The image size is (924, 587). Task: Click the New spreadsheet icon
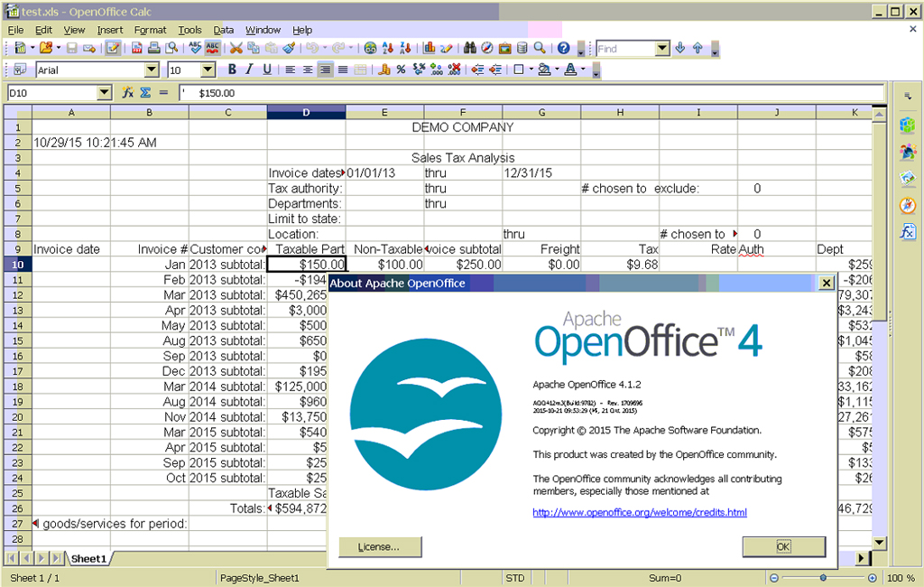tap(20, 49)
